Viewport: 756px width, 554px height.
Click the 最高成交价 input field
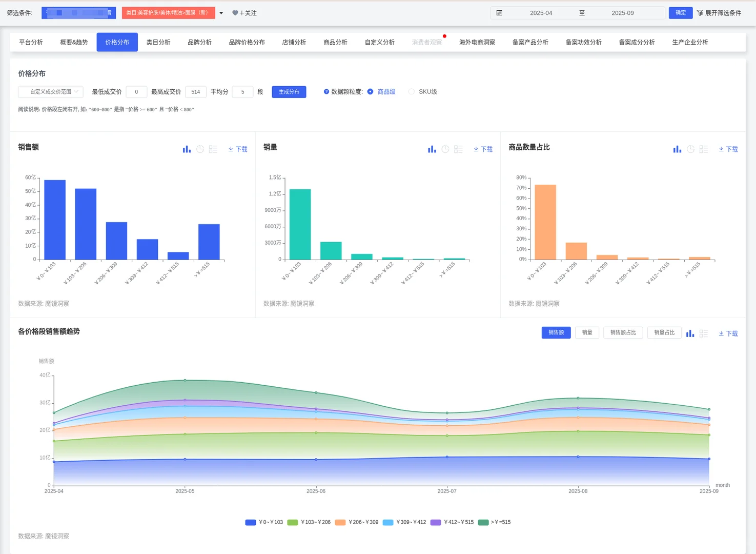[x=196, y=92]
